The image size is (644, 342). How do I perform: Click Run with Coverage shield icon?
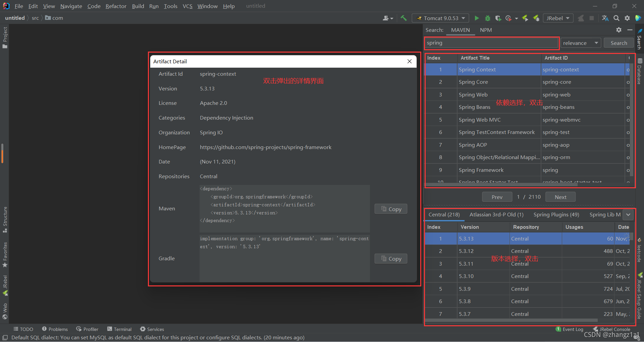click(x=498, y=18)
